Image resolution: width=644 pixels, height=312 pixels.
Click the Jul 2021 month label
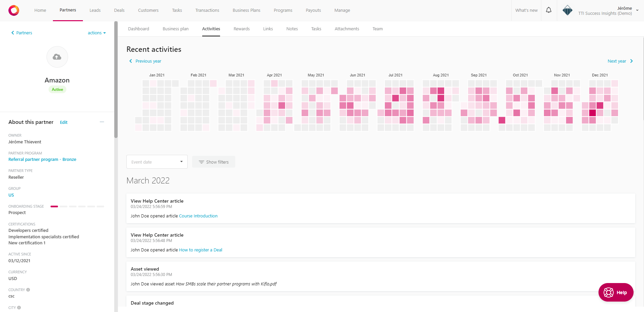tap(395, 75)
